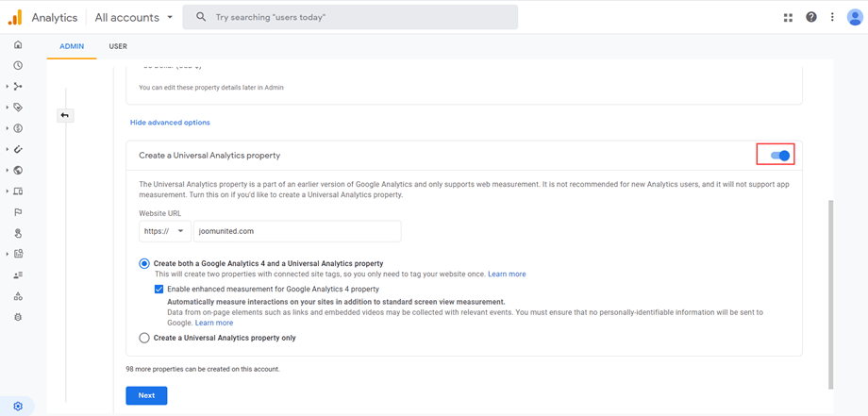The width and height of the screenshot is (868, 416).
Task: Open the user account avatar
Action: [856, 17]
